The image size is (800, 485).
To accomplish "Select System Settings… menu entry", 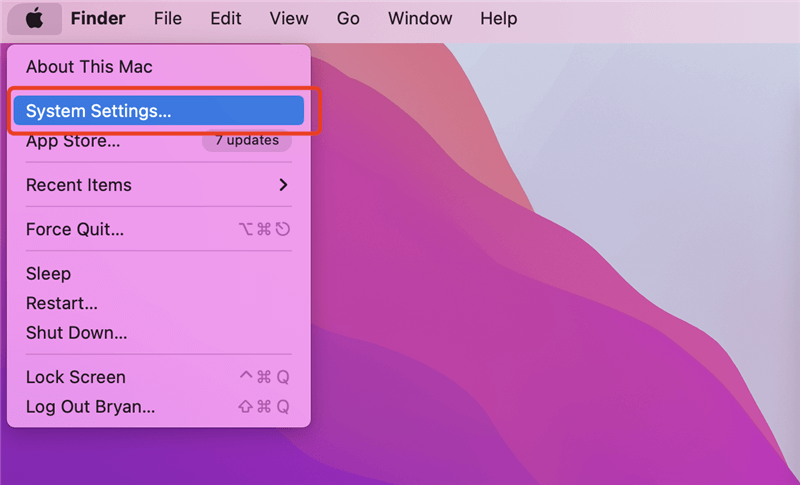I will pyautogui.click(x=159, y=111).
